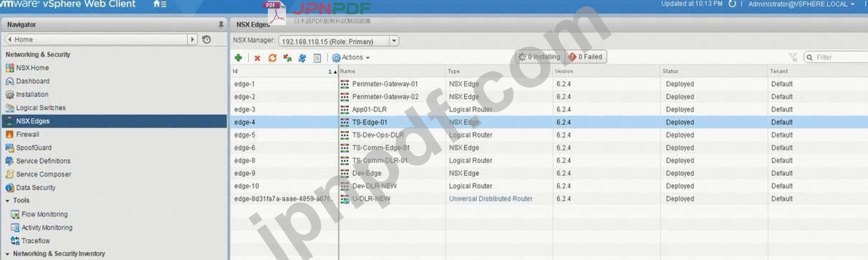The width and height of the screenshot is (868, 260).
Task: Sort by Type column header
Action: tap(499, 71)
